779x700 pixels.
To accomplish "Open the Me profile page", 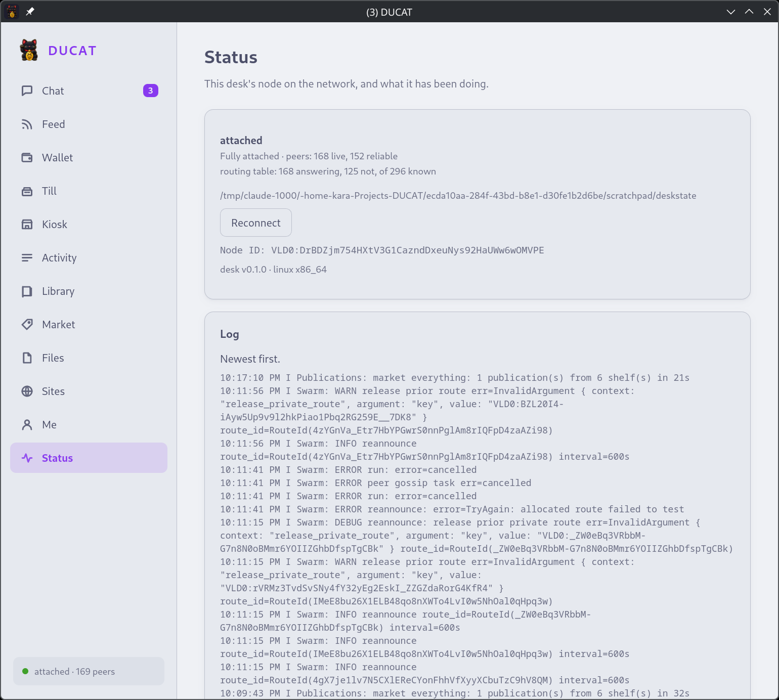I will coord(89,425).
